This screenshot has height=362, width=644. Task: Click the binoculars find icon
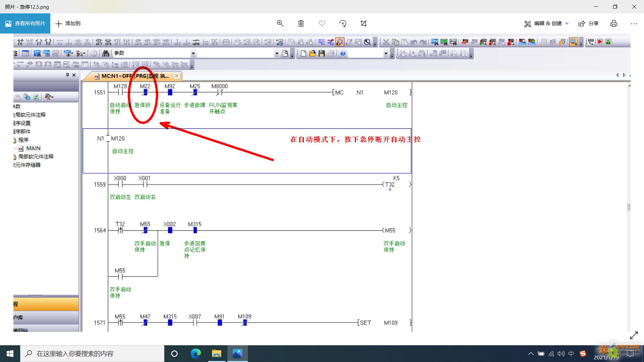coord(106,53)
